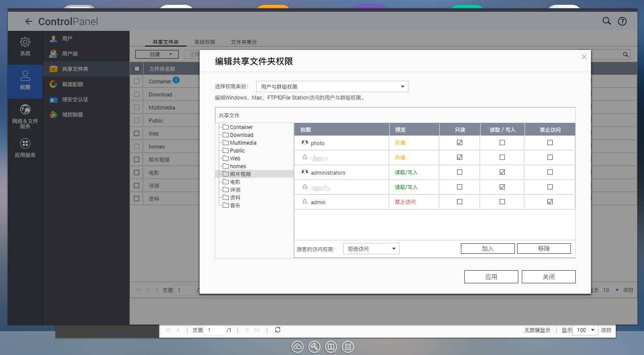Viewport: 644px width, 355px height.
Task: Select the 域控制器 domain controller icon
Action: click(x=53, y=114)
